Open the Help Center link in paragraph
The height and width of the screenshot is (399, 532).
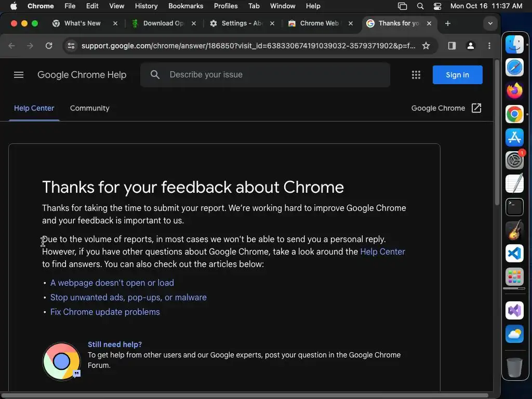point(382,252)
